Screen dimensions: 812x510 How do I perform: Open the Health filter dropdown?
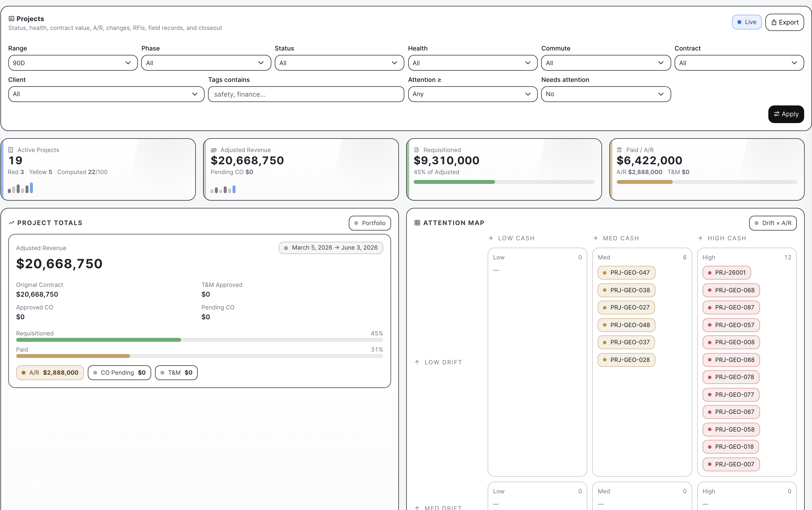click(472, 63)
